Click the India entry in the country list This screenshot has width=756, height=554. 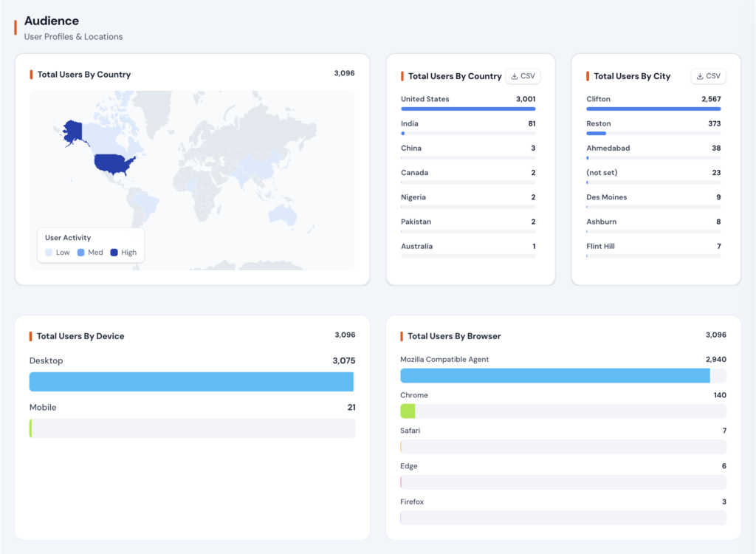pyautogui.click(x=468, y=126)
